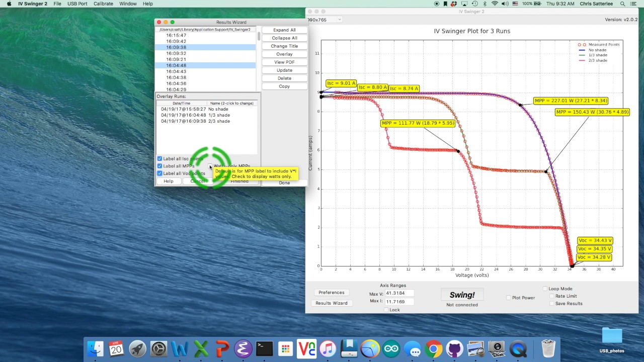Open the Window menu
This screenshot has height=362, width=644.
click(x=128, y=4)
